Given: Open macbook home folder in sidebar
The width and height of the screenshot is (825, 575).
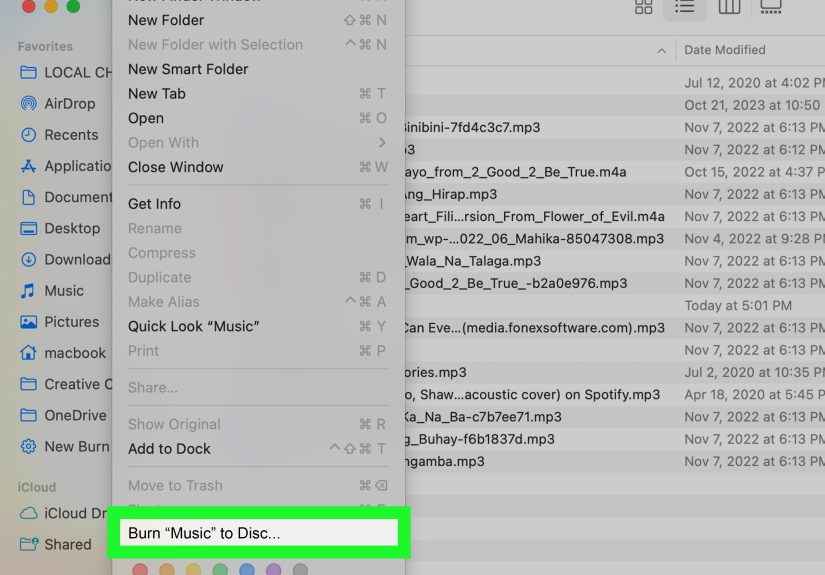Looking at the screenshot, I should (x=63, y=353).
